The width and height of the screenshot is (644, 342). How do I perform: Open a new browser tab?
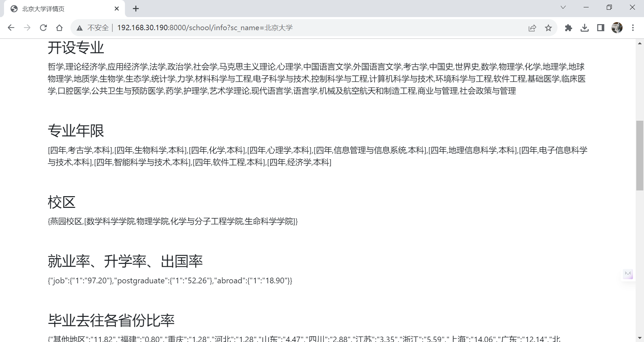(x=136, y=9)
